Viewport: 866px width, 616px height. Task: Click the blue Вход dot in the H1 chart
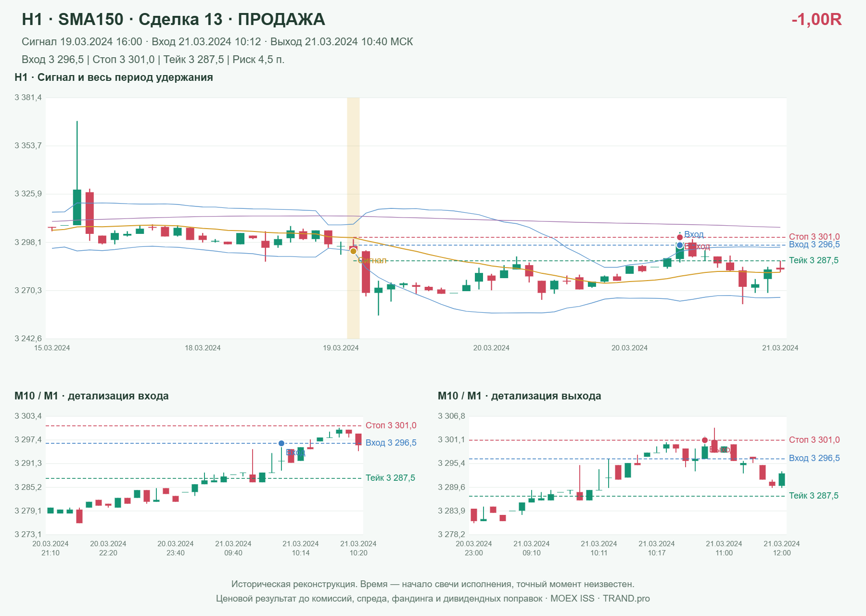pos(680,245)
